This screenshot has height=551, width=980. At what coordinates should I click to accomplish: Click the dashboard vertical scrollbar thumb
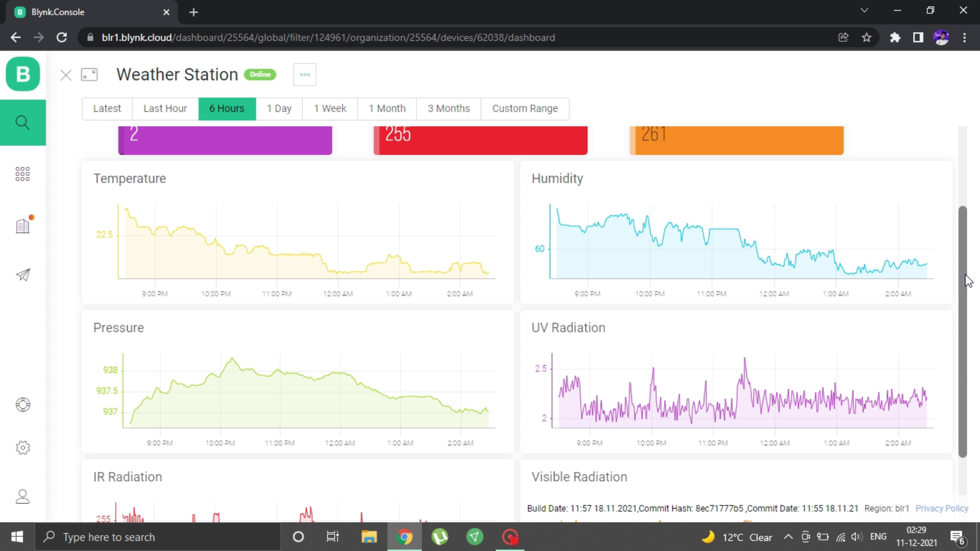(x=963, y=332)
